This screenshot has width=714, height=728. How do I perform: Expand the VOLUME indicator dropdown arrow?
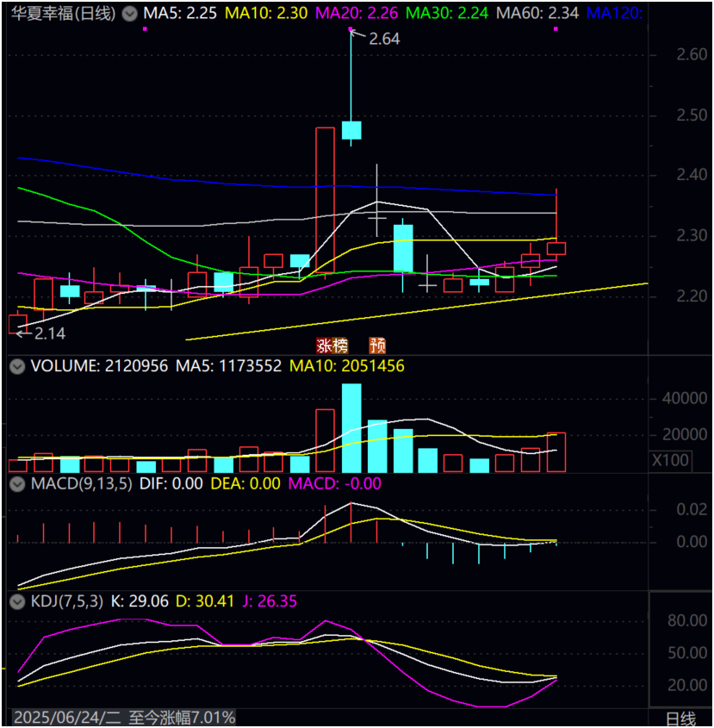17,366
